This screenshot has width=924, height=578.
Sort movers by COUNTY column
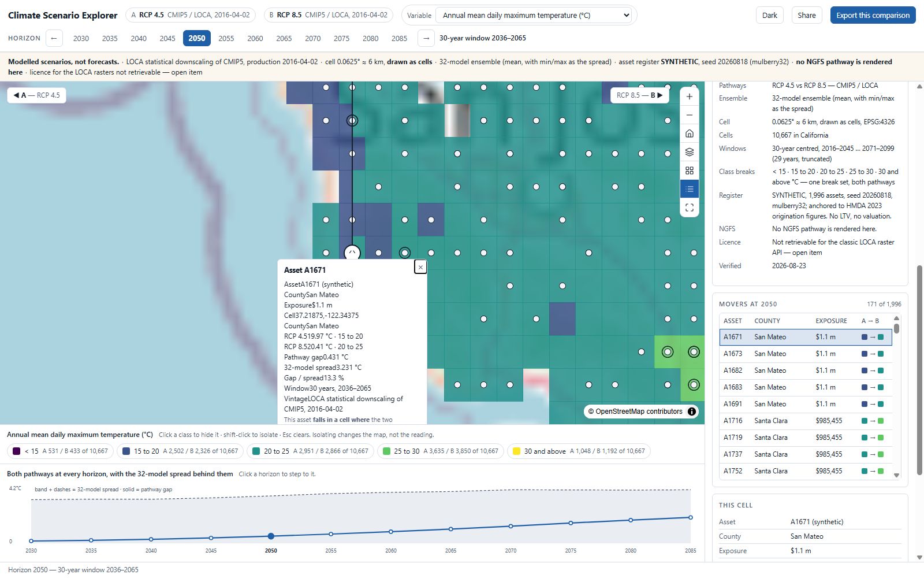tap(767, 321)
